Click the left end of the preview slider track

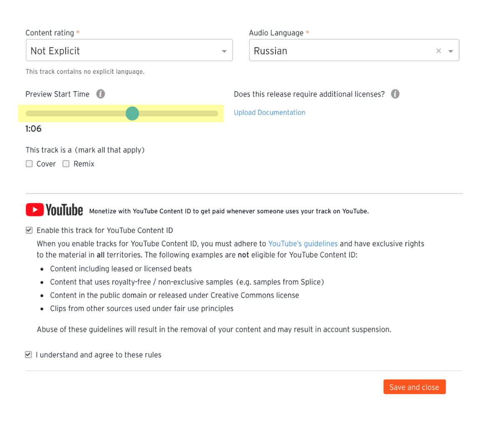(29, 113)
